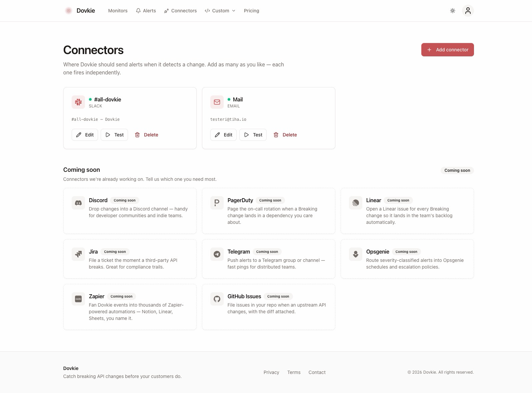
Task: Click the text '#all-dovkie — Dovkie'
Action: (x=96, y=119)
